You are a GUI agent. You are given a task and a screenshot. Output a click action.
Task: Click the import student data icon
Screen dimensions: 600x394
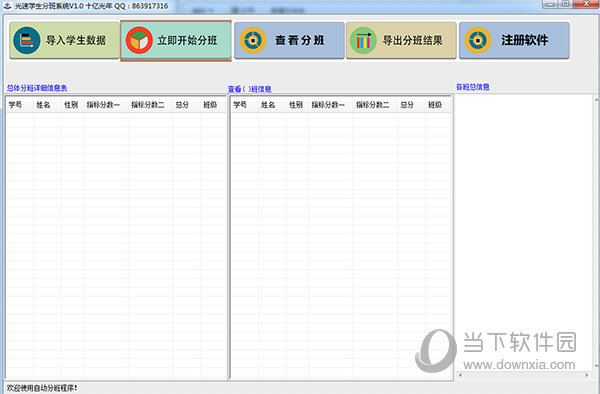point(26,40)
